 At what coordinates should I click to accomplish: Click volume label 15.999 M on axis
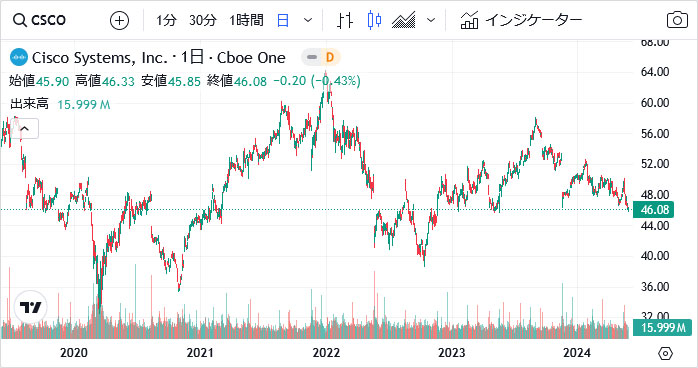pyautogui.click(x=663, y=328)
